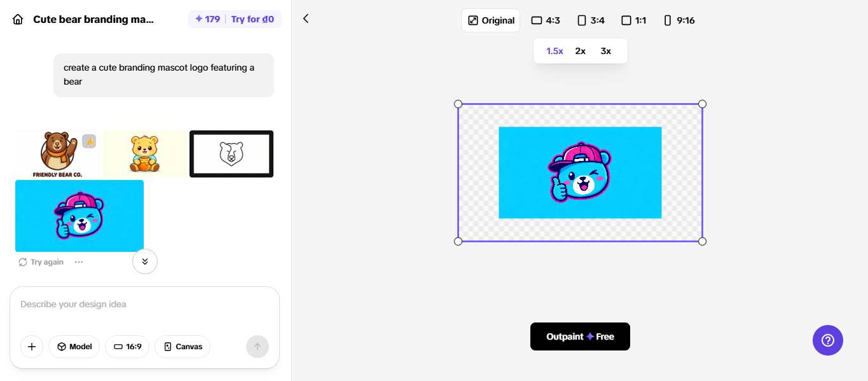Click the purple help question icon
The height and width of the screenshot is (381, 868).
pos(827,340)
